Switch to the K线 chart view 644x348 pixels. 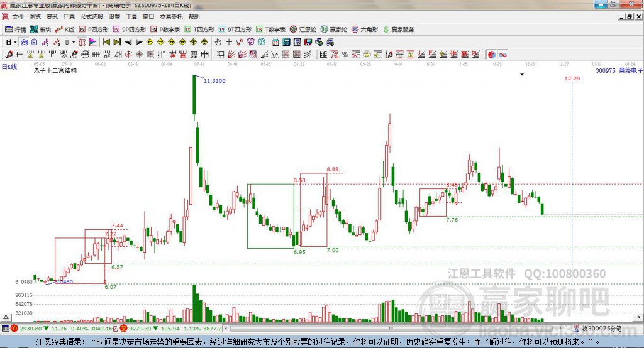click(x=65, y=30)
